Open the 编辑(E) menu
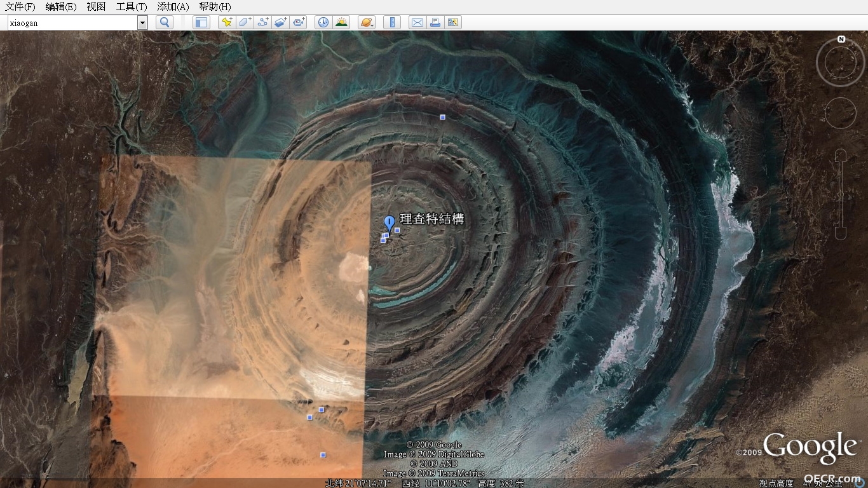 tap(61, 7)
